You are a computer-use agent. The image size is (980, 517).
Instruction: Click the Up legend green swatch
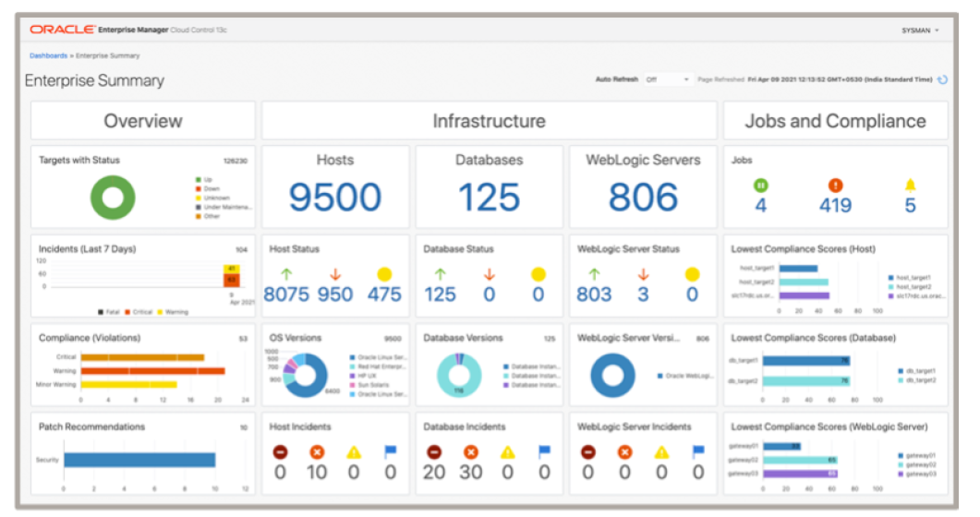click(x=199, y=180)
